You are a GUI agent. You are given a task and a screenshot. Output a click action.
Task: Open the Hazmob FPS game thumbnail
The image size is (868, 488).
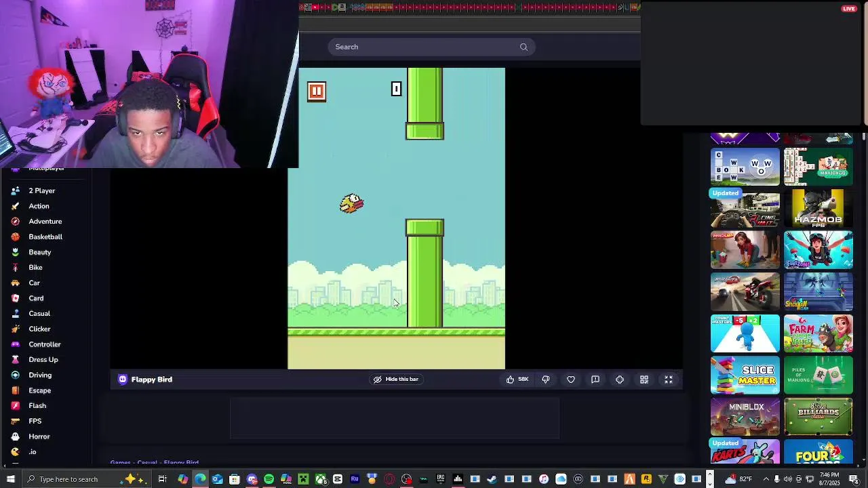[818, 208]
